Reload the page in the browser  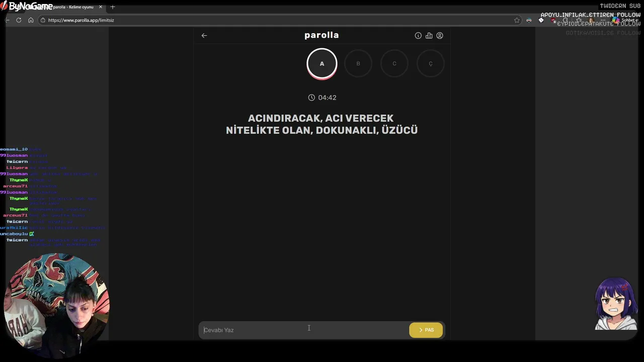(x=19, y=20)
